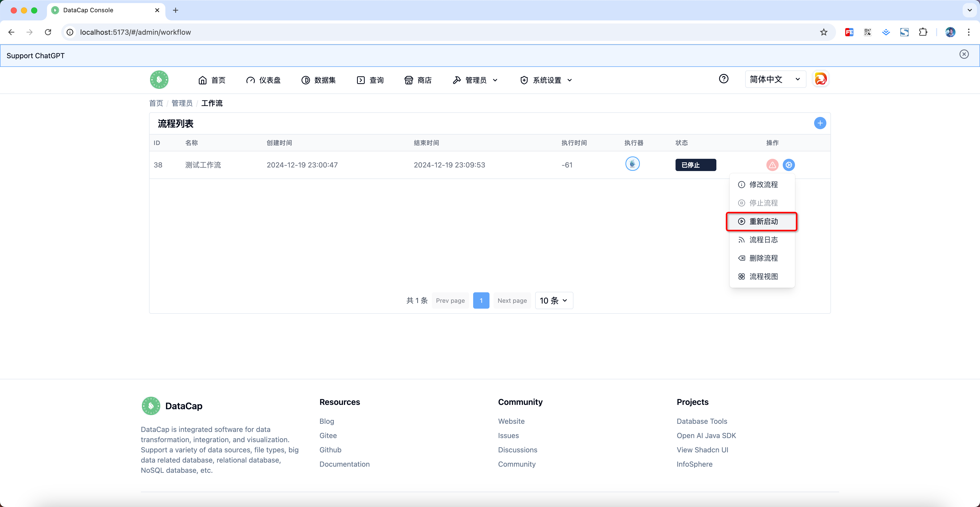Image resolution: width=980 pixels, height=507 pixels.
Task: Click the DataCap logo in the navigation bar
Action: click(x=159, y=80)
